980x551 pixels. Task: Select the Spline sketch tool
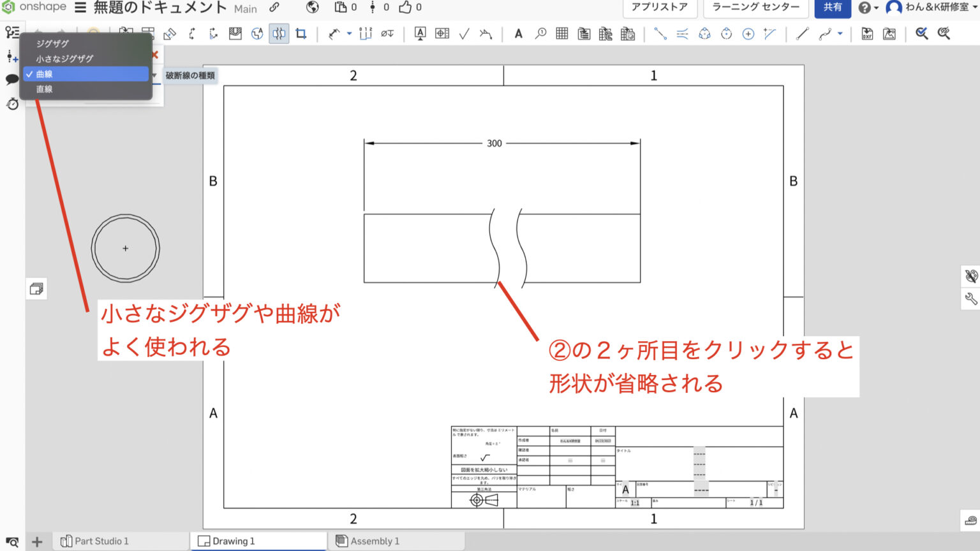[826, 34]
